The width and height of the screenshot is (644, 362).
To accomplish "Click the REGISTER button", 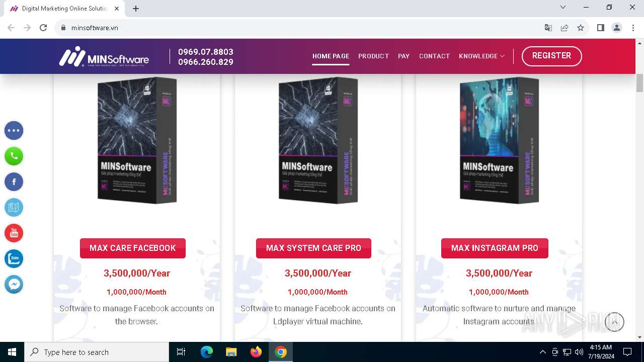I will pos(552,56).
